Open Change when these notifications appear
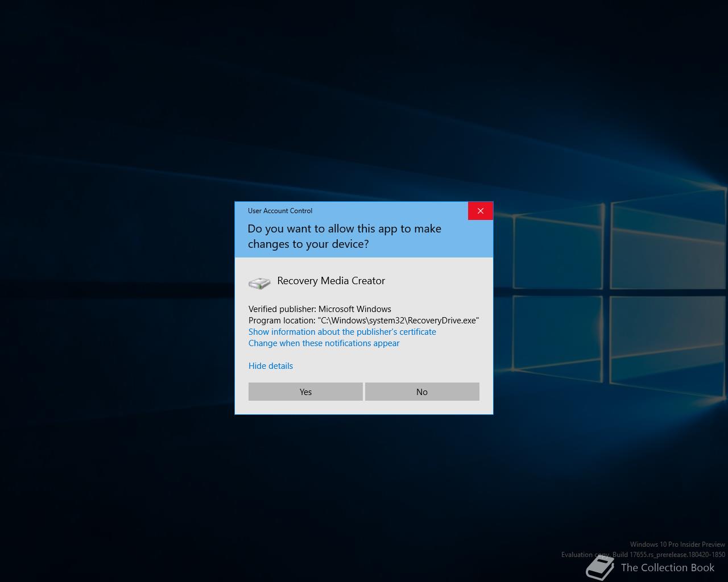728x582 pixels. (x=324, y=343)
